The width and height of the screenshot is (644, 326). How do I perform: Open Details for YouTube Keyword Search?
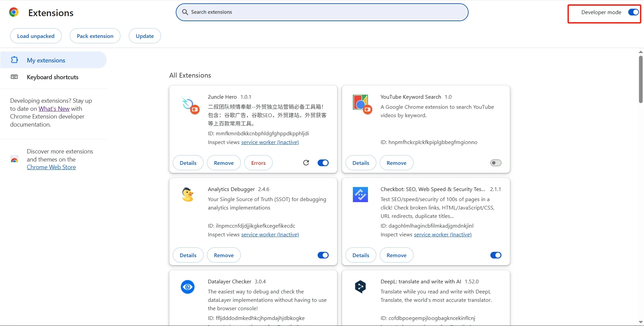click(361, 163)
